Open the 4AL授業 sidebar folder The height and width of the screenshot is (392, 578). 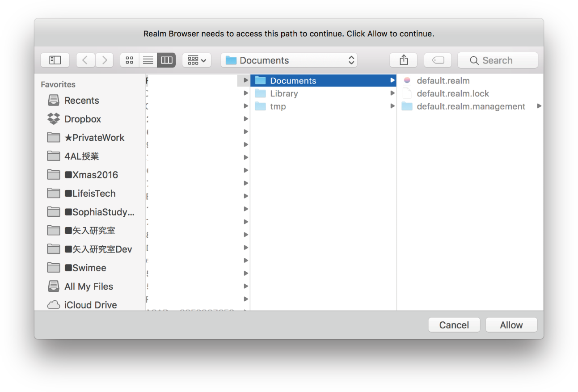(x=82, y=156)
